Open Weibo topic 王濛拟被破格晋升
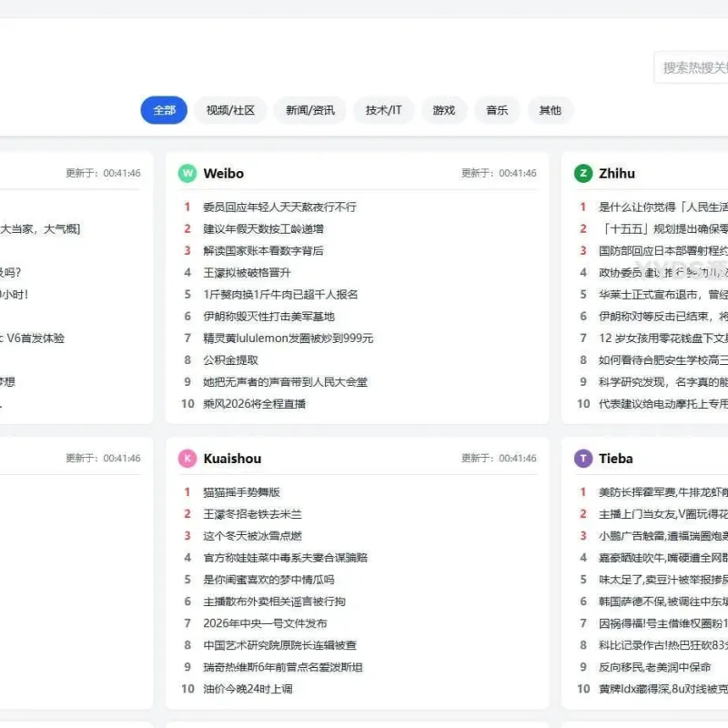This screenshot has width=728, height=728. point(247,272)
